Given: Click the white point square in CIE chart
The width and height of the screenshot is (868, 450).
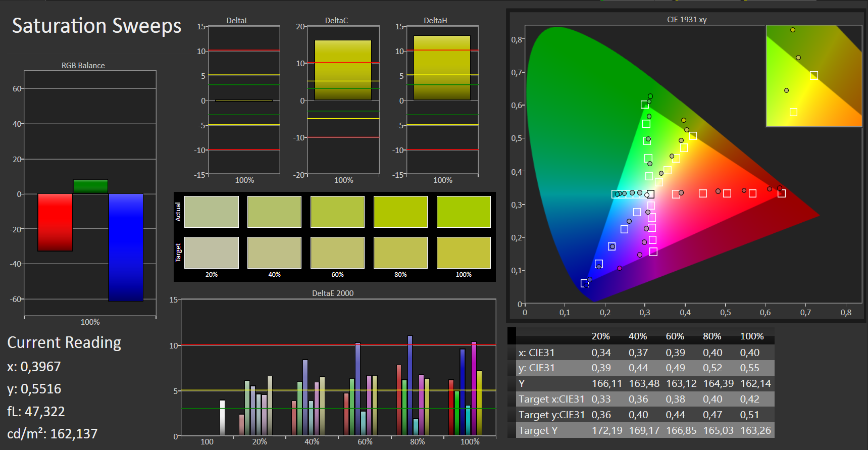Looking at the screenshot, I should click(x=650, y=194).
